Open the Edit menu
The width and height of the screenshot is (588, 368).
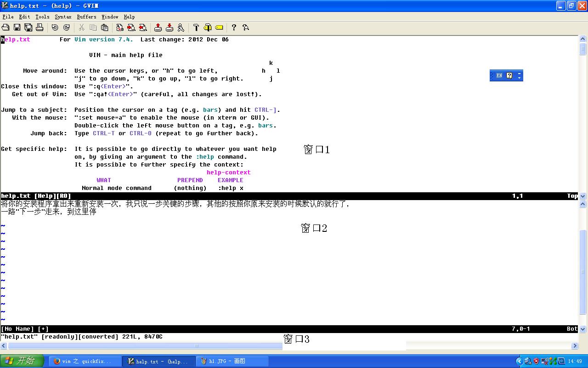(24, 17)
